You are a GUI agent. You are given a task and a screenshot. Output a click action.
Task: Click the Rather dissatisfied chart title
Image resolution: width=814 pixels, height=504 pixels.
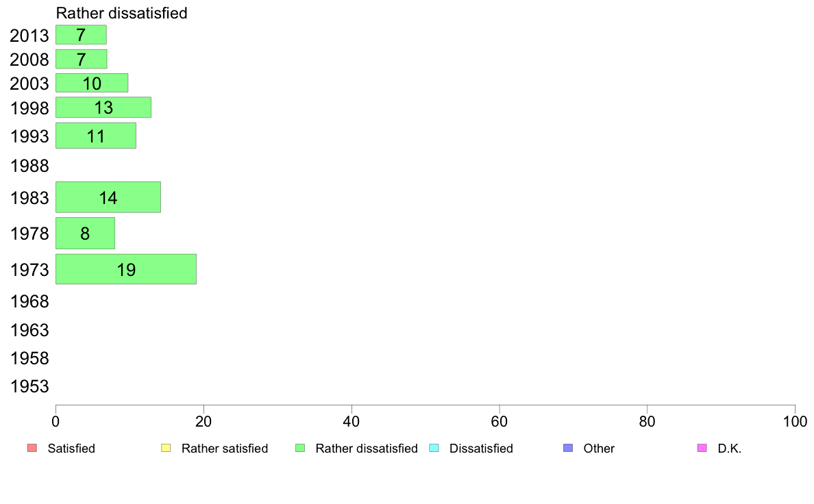(121, 13)
